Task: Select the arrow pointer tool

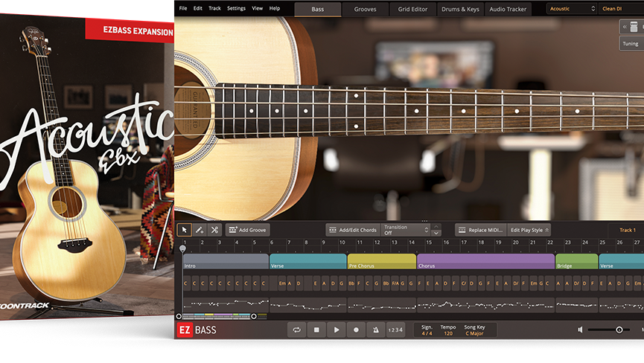Action: tap(184, 230)
